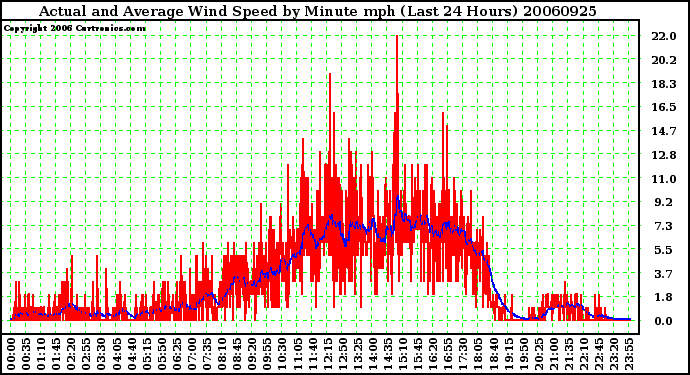
Task: Click the 04:40 time label
Action: [x=131, y=354]
